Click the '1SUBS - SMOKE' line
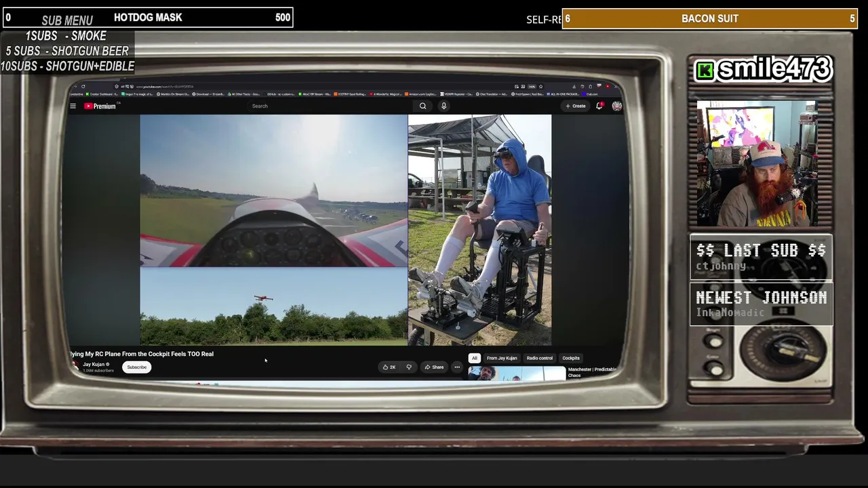 (x=66, y=36)
